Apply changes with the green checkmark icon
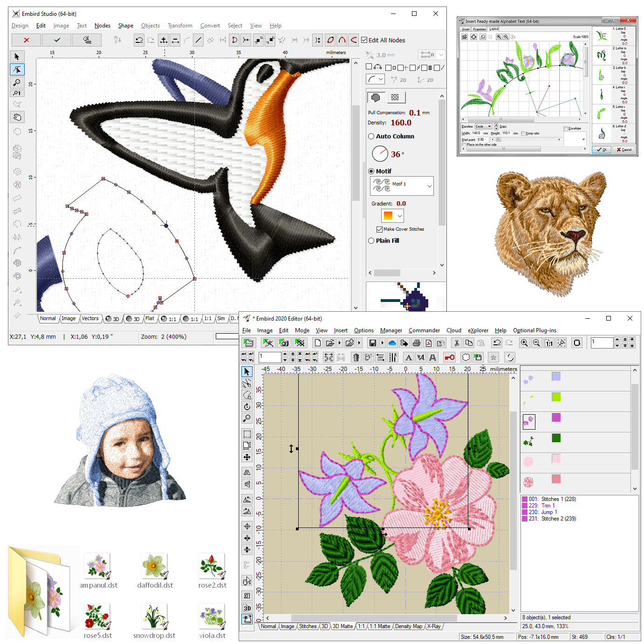644x644 pixels. [56, 40]
